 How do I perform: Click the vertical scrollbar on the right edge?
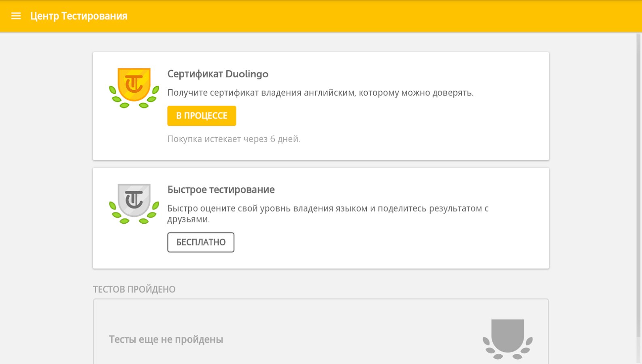pos(638,182)
